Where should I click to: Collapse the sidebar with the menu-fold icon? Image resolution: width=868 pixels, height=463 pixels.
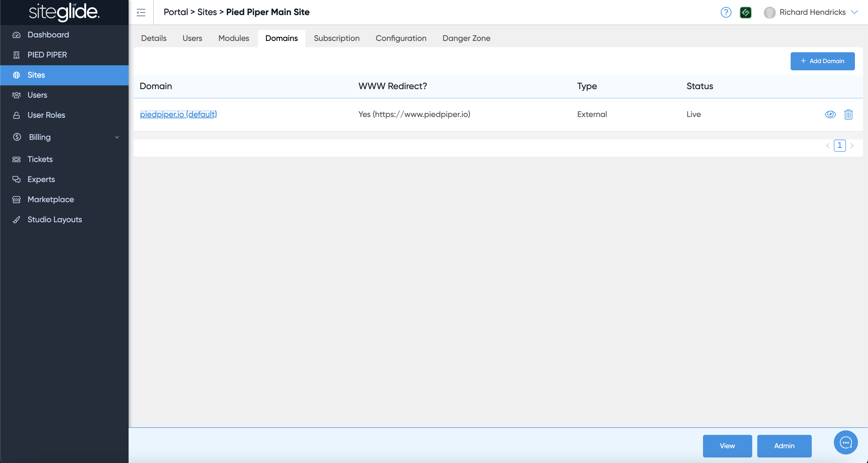point(141,13)
